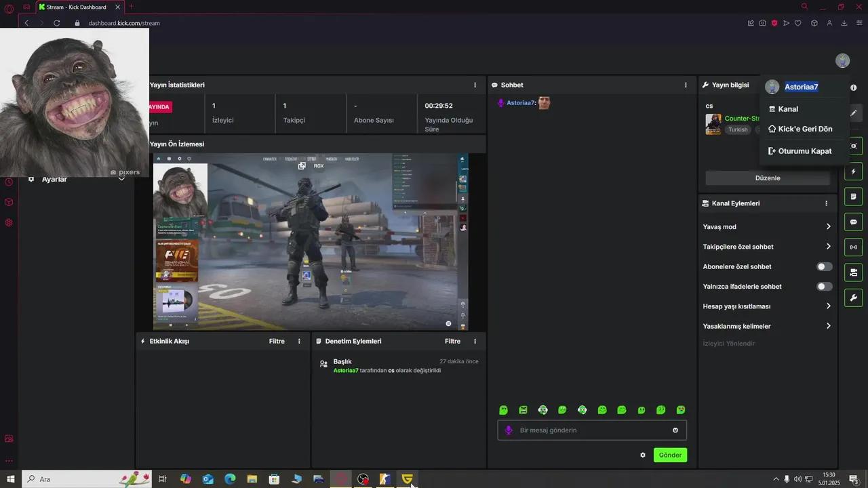Expand the Ayarlar section chevron
The width and height of the screenshot is (868, 488).
122,179
